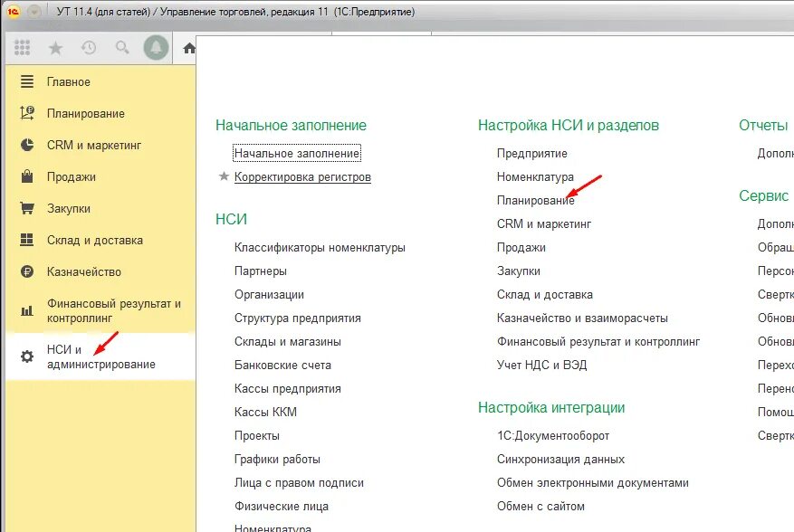Click the Казначейство ruble coin icon
This screenshot has height=532, width=794.
point(27,271)
